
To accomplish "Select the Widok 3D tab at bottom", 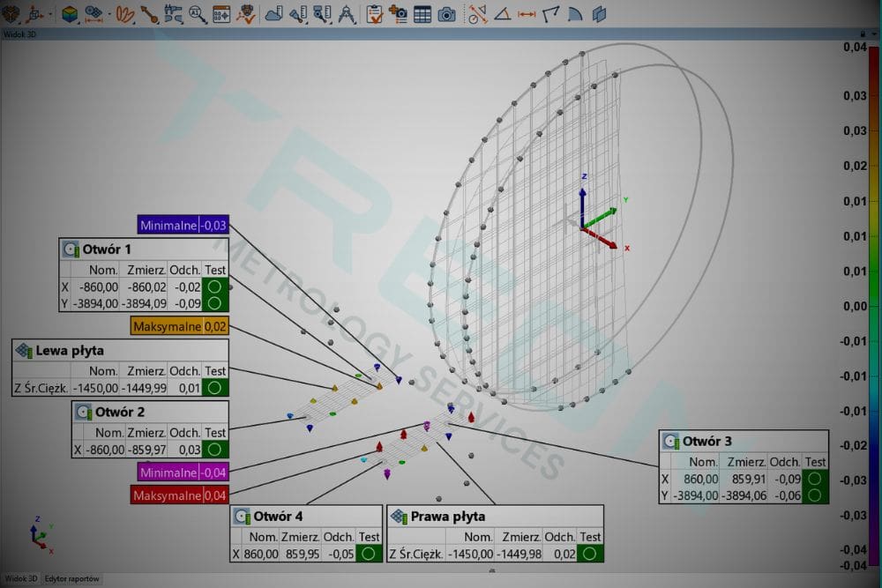I will 20,579.
